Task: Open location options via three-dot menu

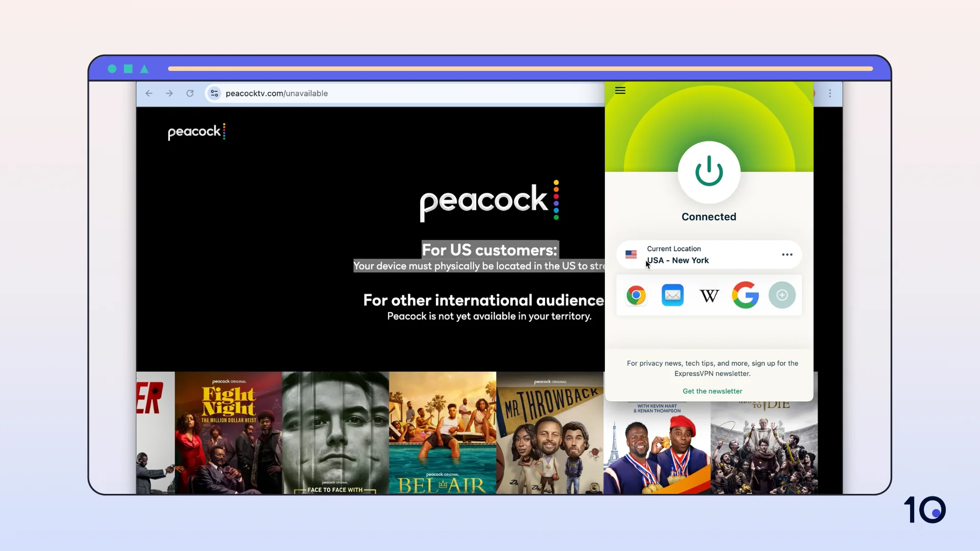Action: click(x=787, y=255)
